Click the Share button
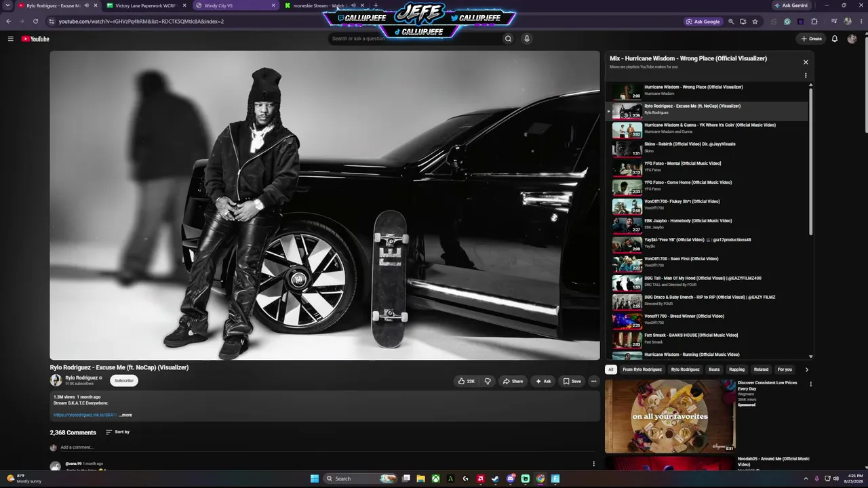868x488 pixels. coord(513,381)
